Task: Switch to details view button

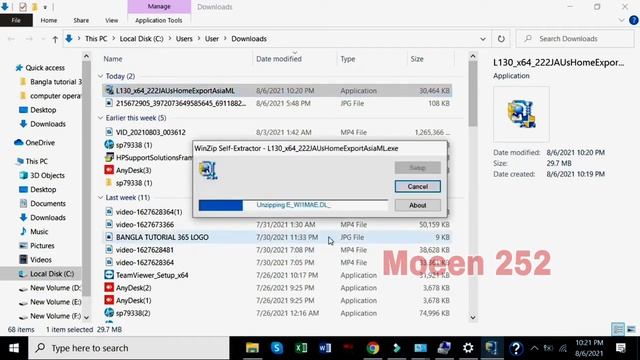Action: (618, 329)
